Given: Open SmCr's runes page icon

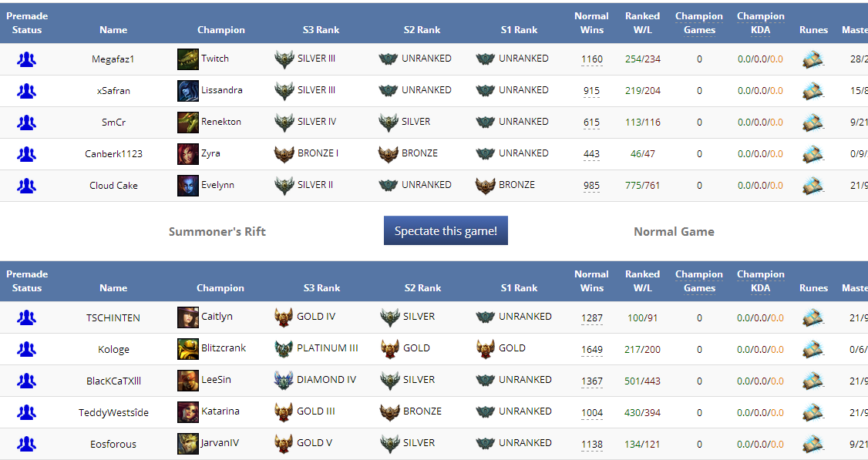Looking at the screenshot, I should click(x=812, y=123).
